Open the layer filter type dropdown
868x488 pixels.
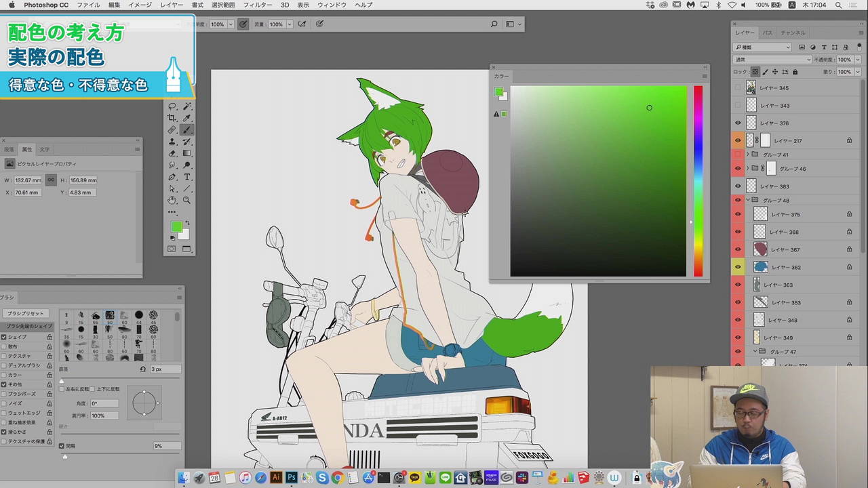point(763,47)
